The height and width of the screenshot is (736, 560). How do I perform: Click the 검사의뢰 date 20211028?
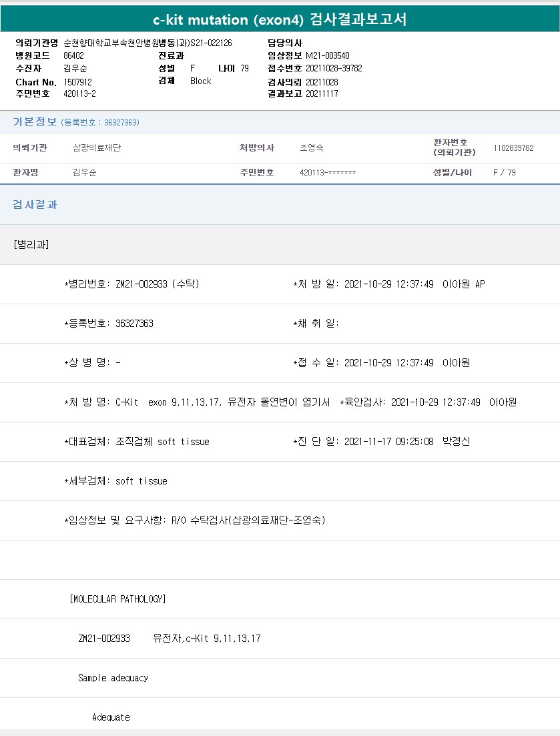[322, 82]
